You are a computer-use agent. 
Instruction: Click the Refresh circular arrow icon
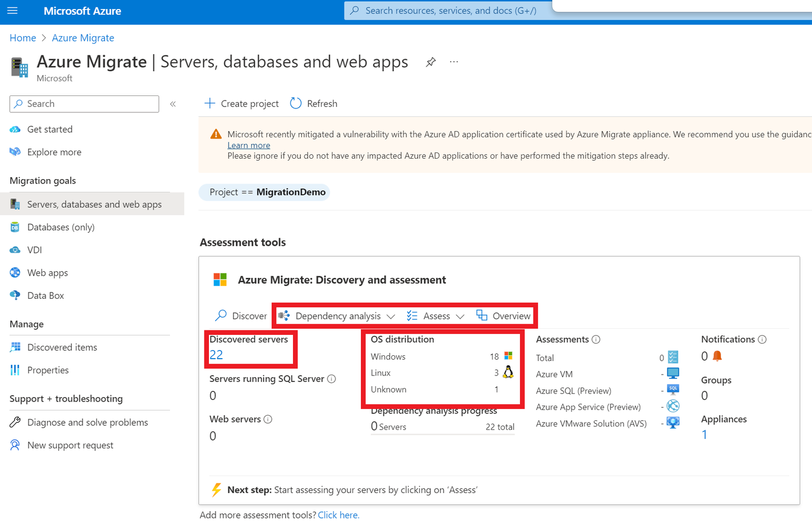(x=295, y=103)
